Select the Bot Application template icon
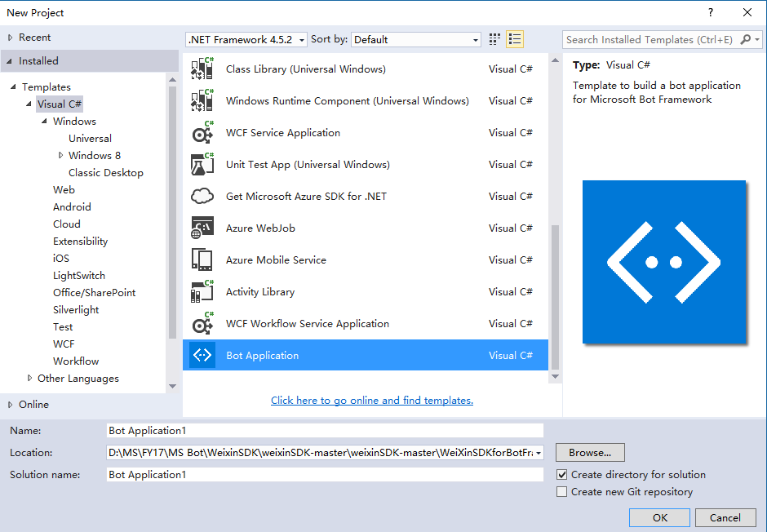The height and width of the screenshot is (532, 767). (202, 355)
